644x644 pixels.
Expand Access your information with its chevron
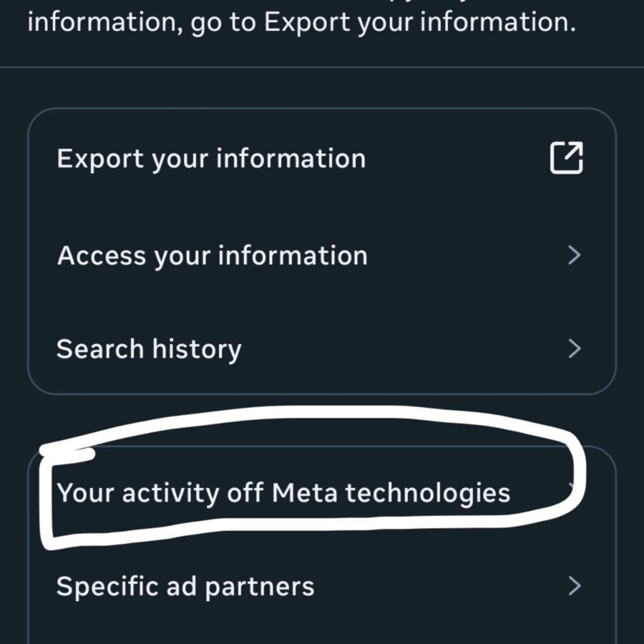574,255
